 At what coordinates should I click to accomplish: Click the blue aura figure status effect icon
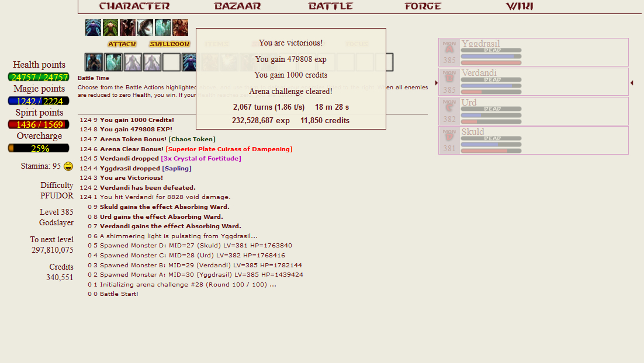(94, 28)
